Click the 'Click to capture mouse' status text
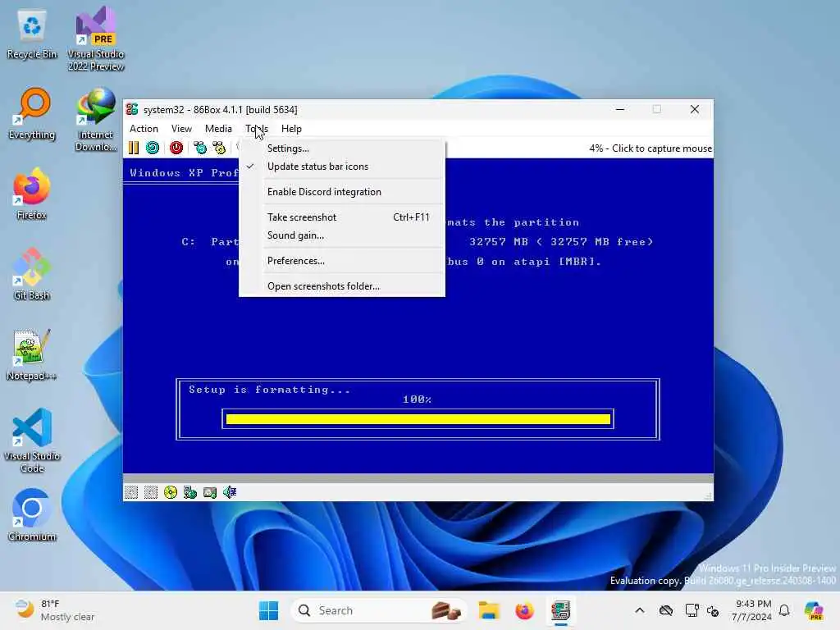 [x=662, y=148]
